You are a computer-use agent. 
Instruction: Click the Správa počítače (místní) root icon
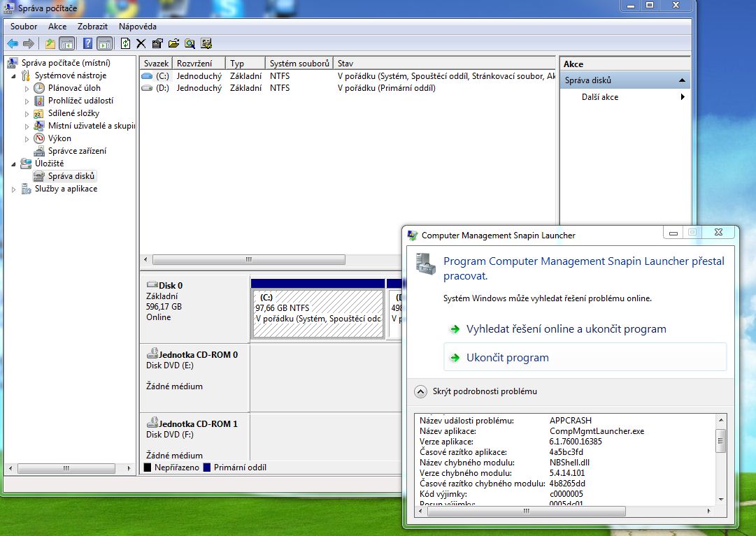(x=13, y=63)
